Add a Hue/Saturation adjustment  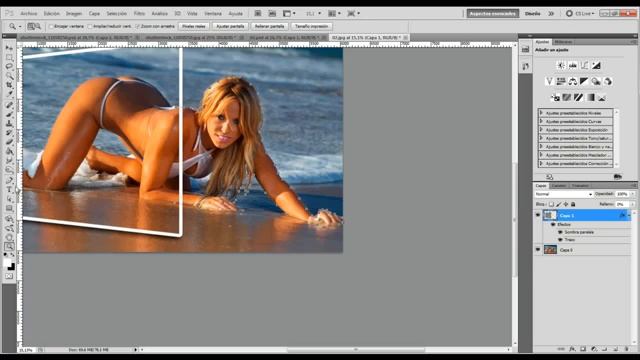(561, 82)
